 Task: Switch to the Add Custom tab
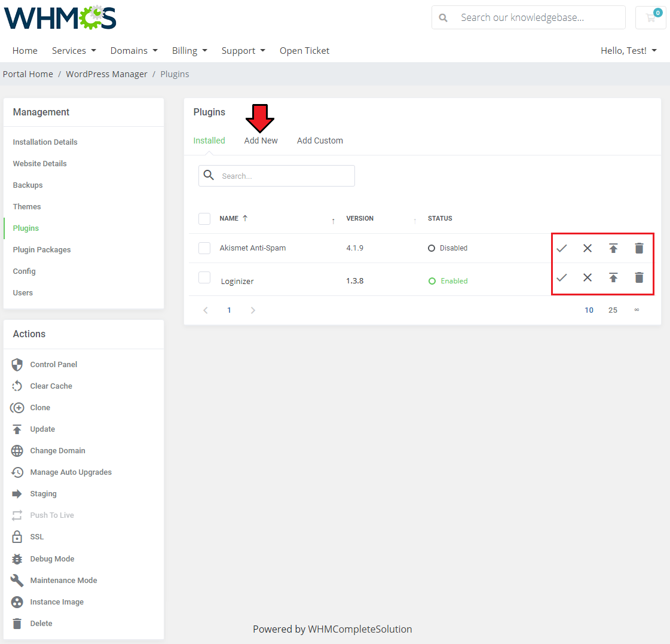pyautogui.click(x=320, y=141)
